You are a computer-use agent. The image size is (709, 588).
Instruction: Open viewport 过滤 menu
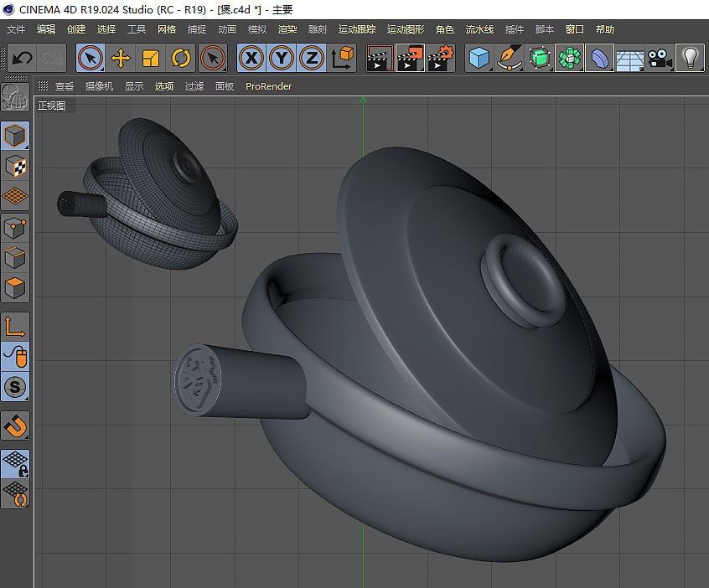pyautogui.click(x=194, y=86)
